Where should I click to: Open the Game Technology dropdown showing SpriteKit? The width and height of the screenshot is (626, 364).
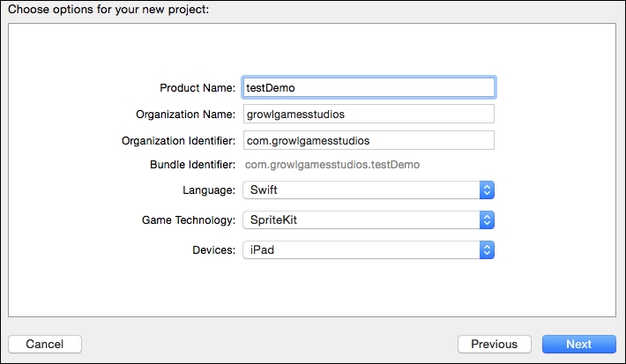[x=369, y=220]
